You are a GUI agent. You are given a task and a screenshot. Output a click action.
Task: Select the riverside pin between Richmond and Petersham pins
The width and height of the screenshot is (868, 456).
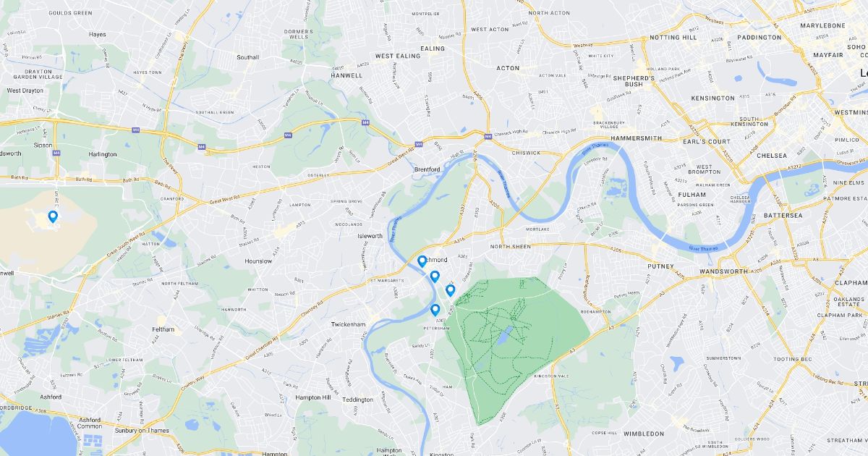tap(435, 276)
